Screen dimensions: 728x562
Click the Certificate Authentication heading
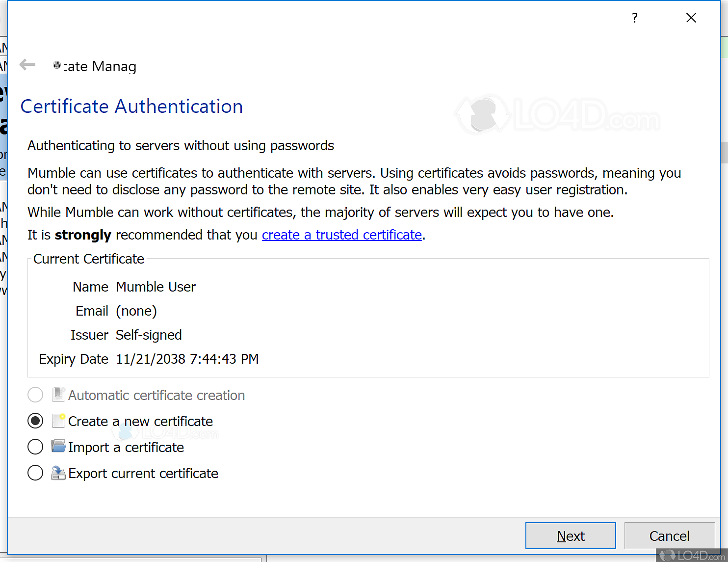[x=131, y=106]
